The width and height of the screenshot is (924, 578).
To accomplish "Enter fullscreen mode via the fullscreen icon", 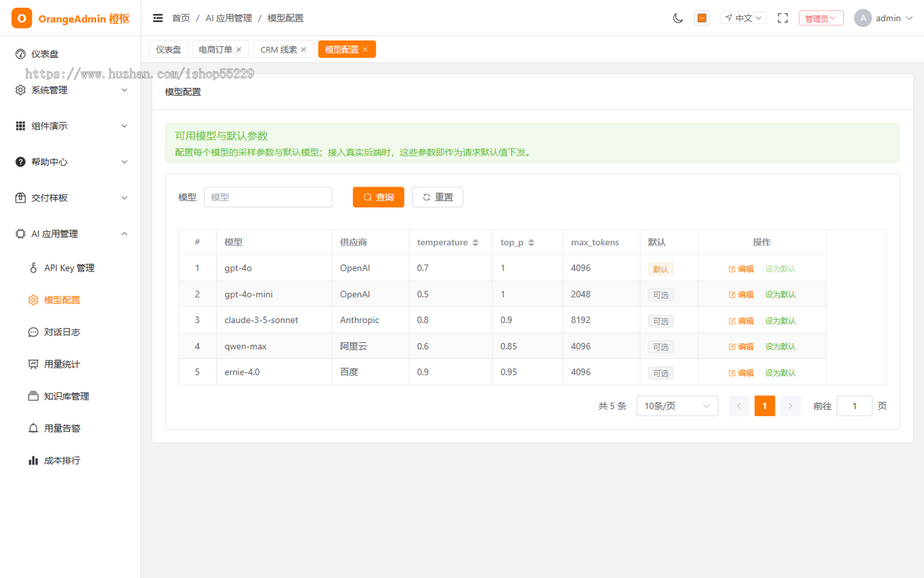I will [783, 18].
